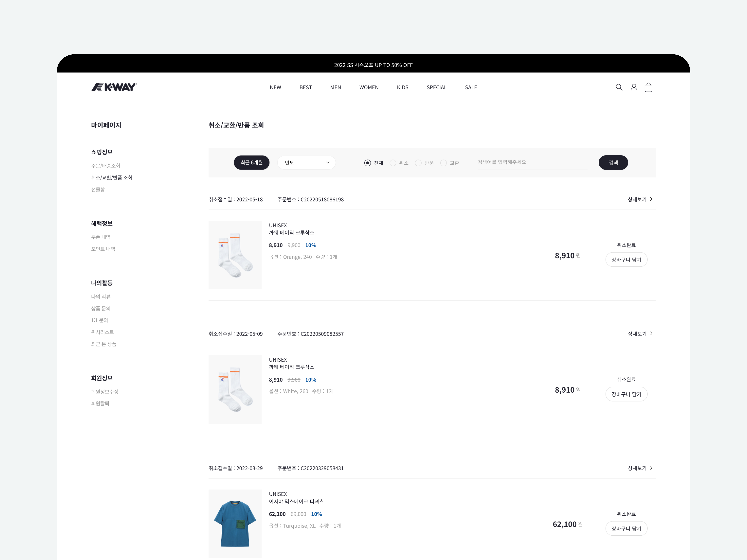747x560 pixels.
Task: Open the WOMEN menu
Action: pos(369,87)
